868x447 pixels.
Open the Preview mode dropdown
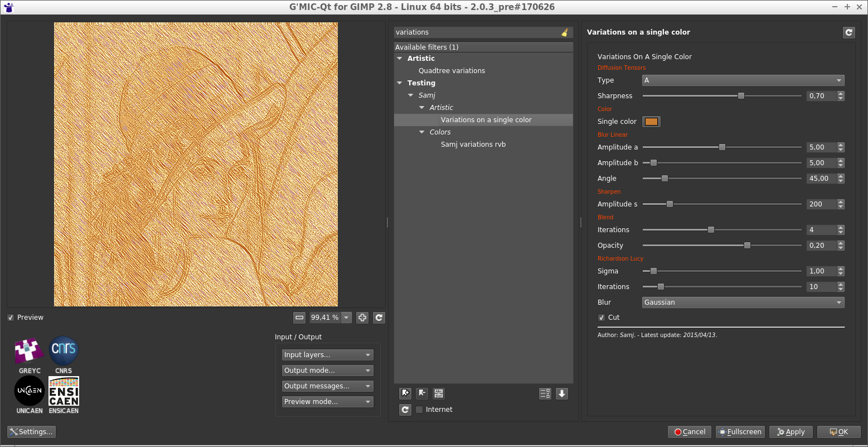[x=328, y=402]
